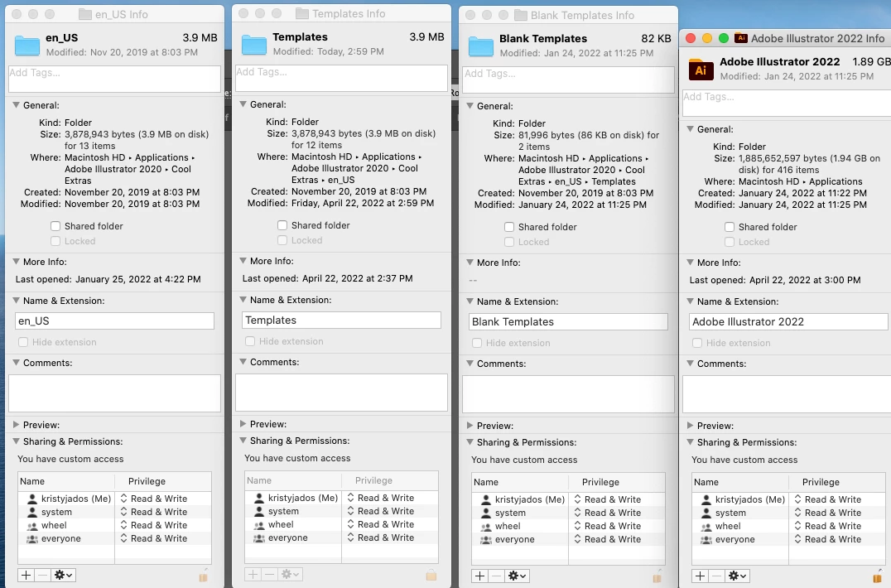Toggle Locked checkbox in en_US Info

[x=55, y=242]
